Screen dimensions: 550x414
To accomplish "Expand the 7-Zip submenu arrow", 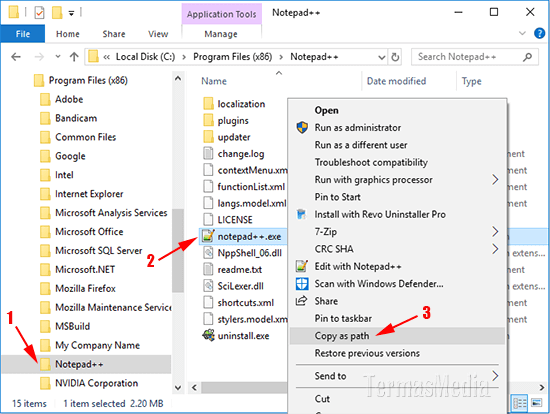I will pos(495,232).
